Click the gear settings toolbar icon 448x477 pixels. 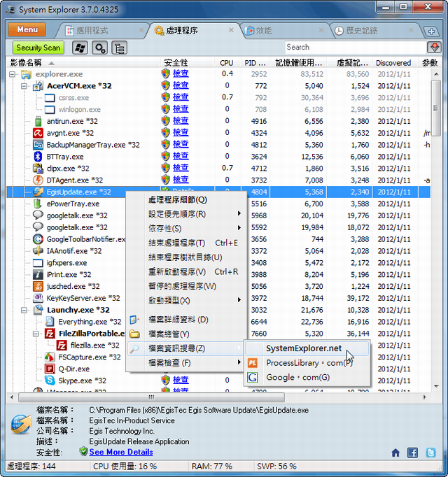[99, 48]
